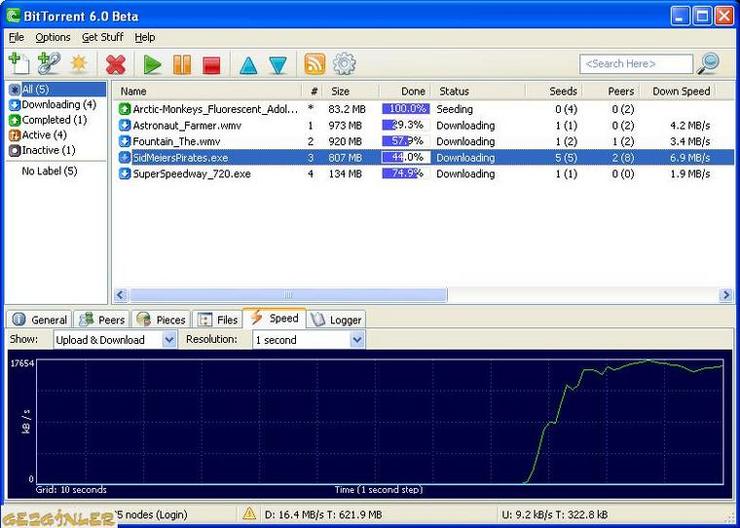This screenshot has width=740, height=528.
Task: Switch to the Files tab
Action: [x=217, y=320]
